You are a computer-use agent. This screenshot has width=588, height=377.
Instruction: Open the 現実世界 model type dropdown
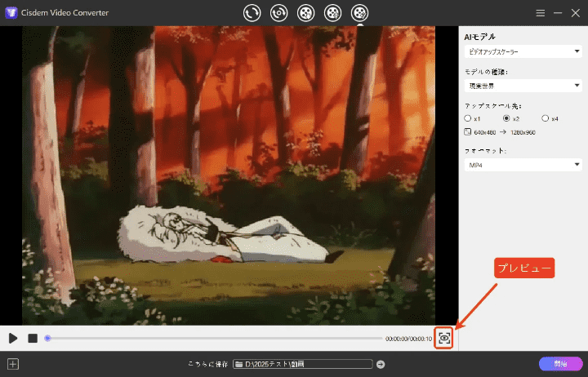(x=522, y=85)
